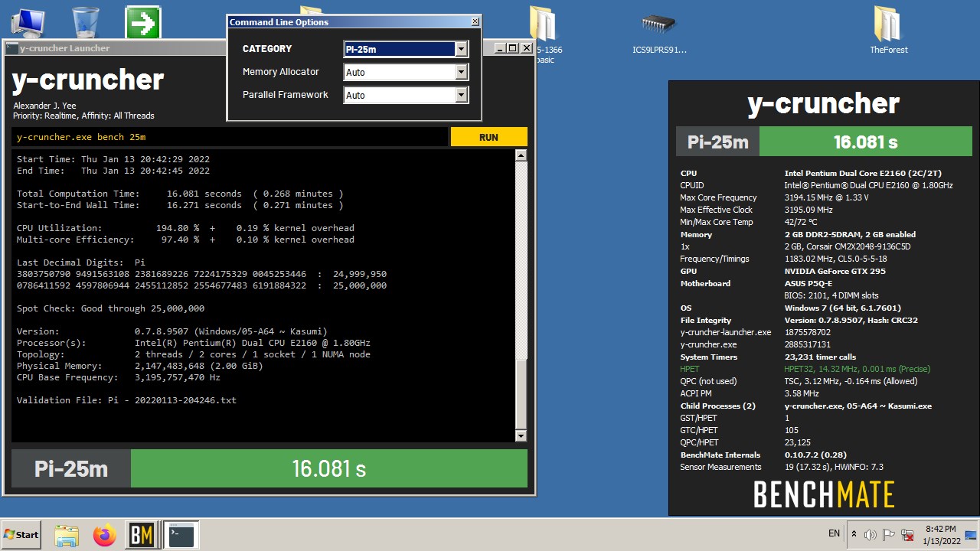Close the Command Line Options dialog
The width and height of the screenshot is (980, 551).
pos(475,21)
